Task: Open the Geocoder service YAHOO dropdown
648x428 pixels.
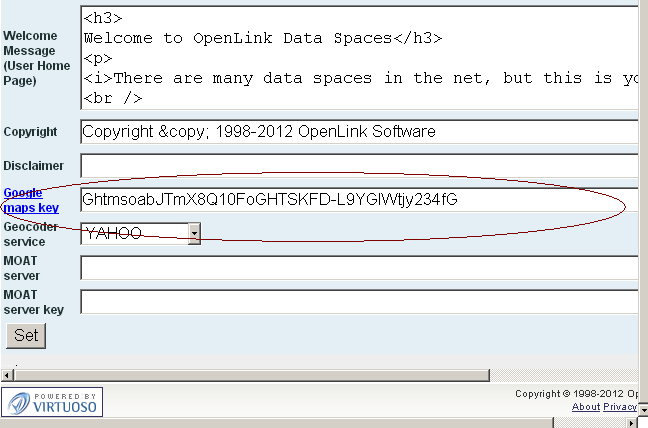Action: [x=141, y=233]
